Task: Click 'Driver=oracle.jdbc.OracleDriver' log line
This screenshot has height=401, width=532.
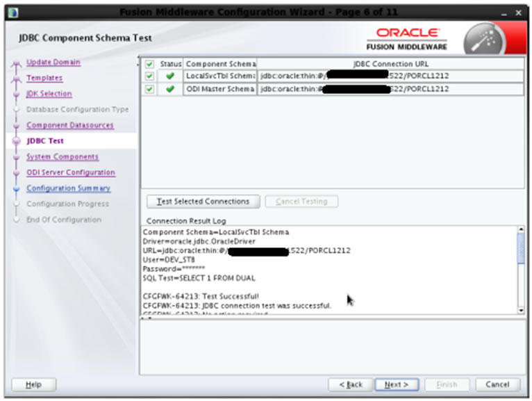Action: (x=199, y=241)
